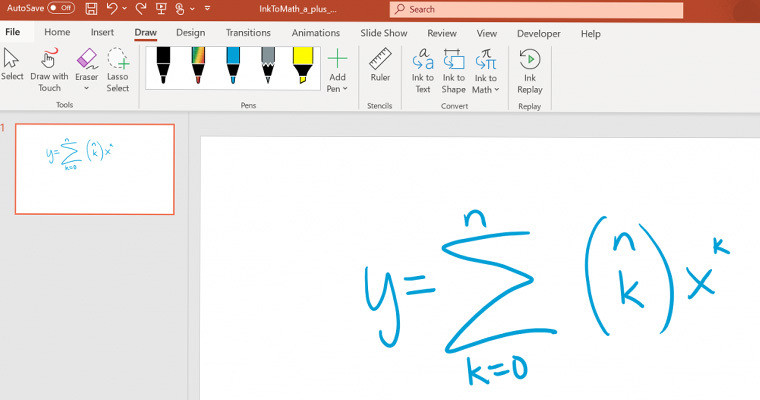
Task: Switch to the View tab
Action: tap(487, 33)
